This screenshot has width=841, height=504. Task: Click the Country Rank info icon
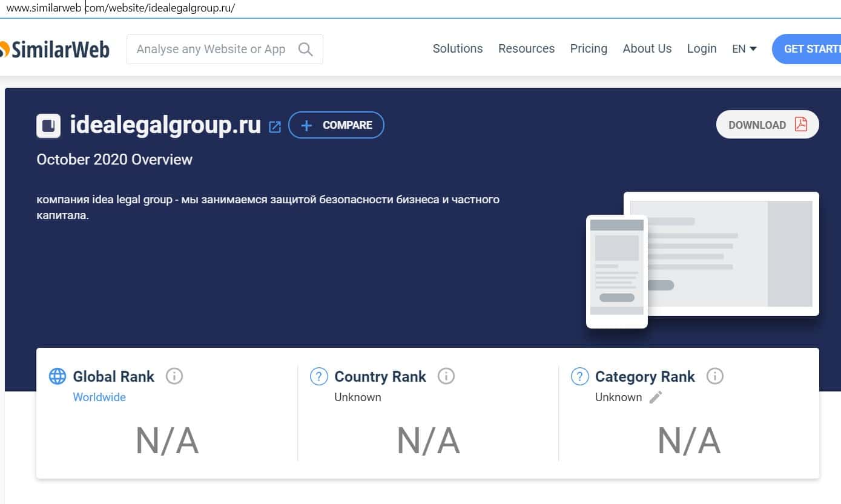(446, 376)
